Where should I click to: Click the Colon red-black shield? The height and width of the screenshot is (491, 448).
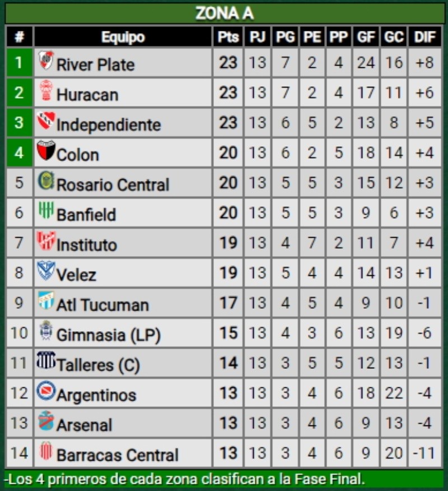coord(46,151)
